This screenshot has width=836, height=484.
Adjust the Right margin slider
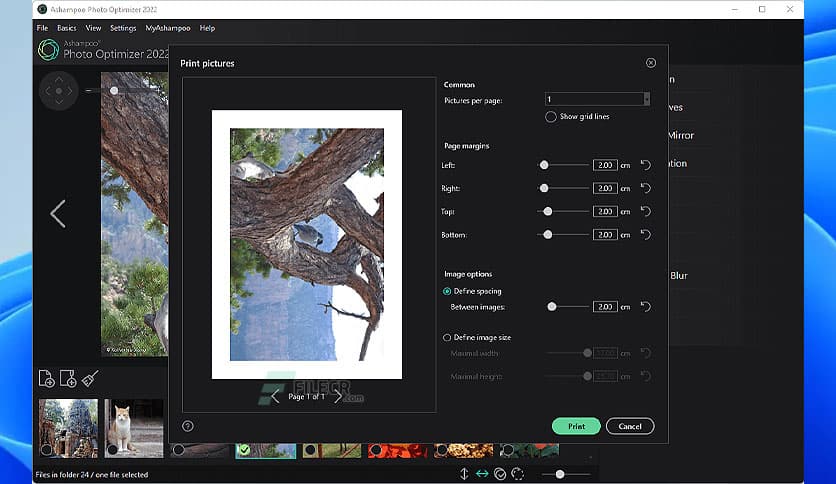tap(544, 188)
